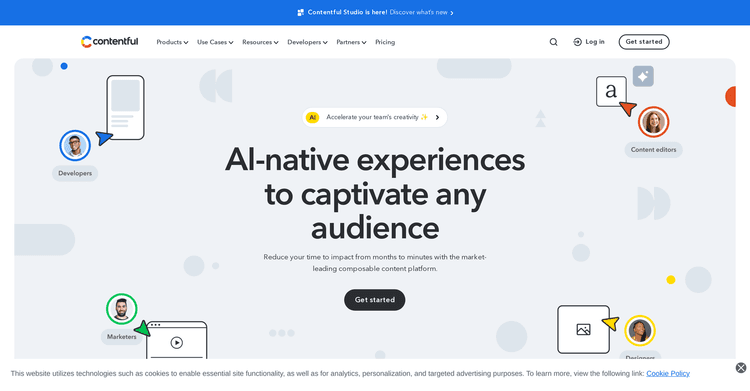Click the dark hero Get started button
Image resolution: width=750 pixels, height=391 pixels.
[x=375, y=300]
